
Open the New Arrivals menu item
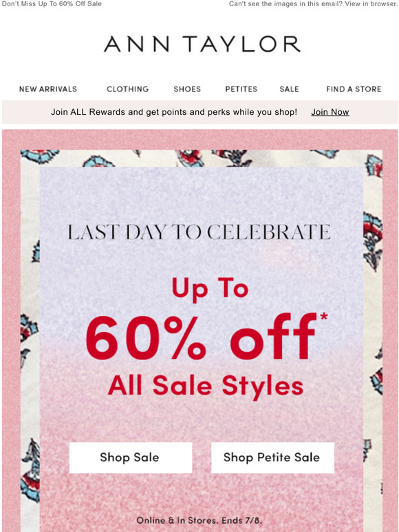point(48,89)
